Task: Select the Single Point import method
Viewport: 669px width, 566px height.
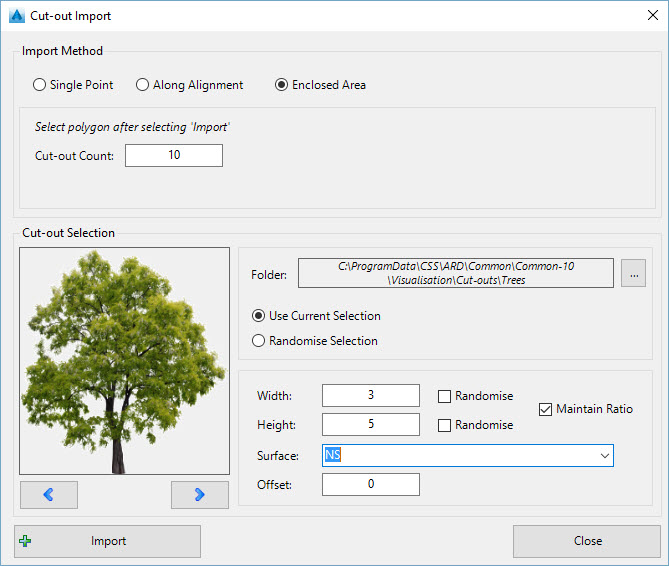Action: [40, 85]
